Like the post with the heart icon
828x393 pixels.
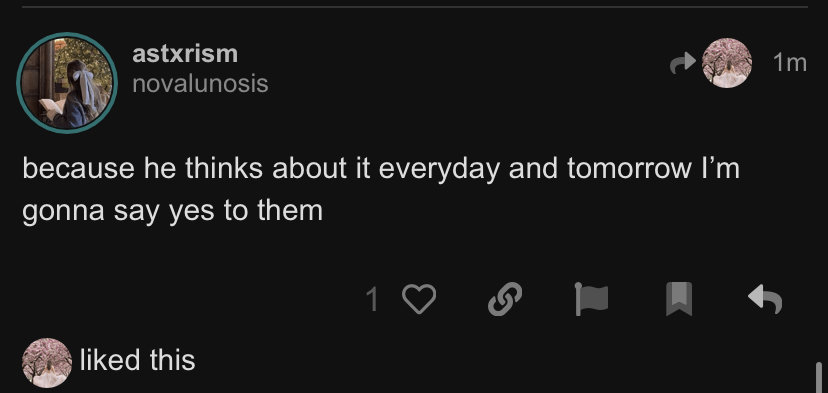coord(419,299)
